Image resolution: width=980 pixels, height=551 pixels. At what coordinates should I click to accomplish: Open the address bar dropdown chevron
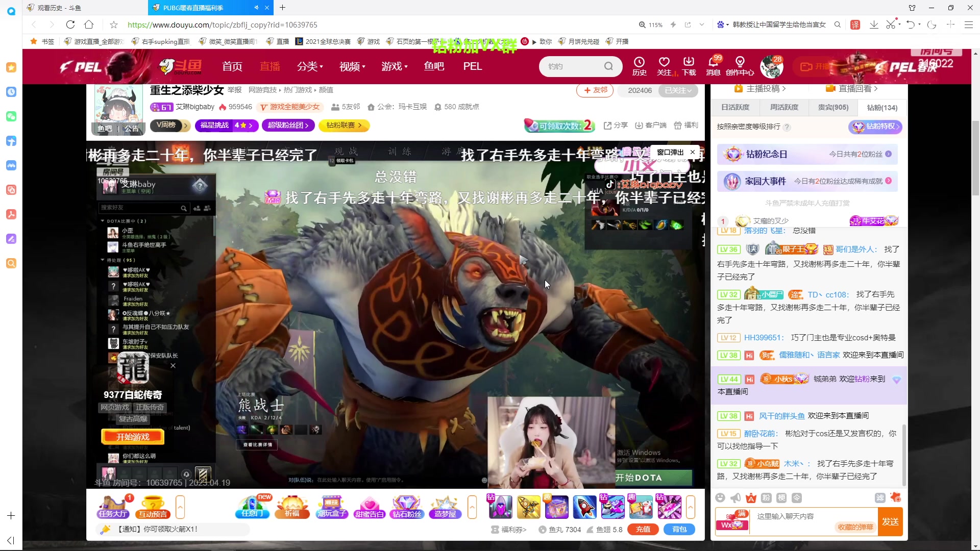[x=702, y=24]
